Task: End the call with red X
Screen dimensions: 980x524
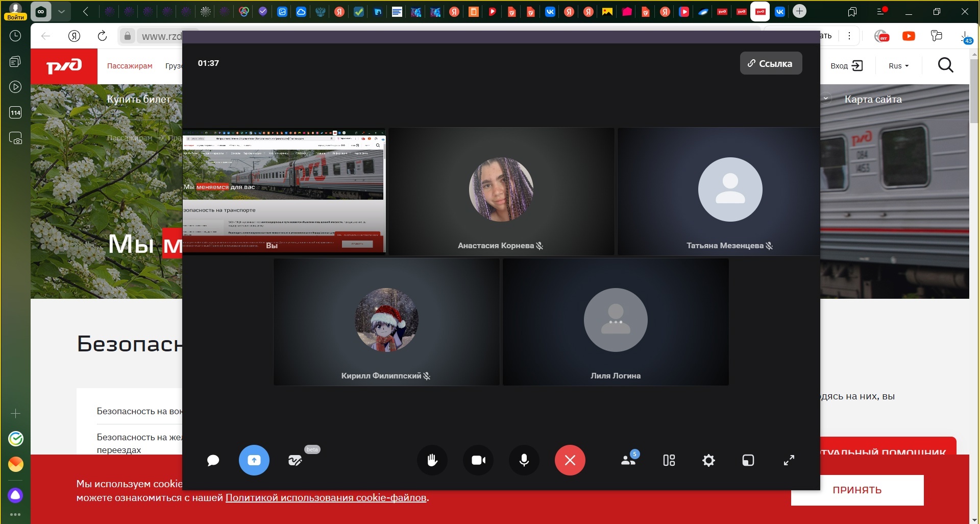Action: [570, 460]
